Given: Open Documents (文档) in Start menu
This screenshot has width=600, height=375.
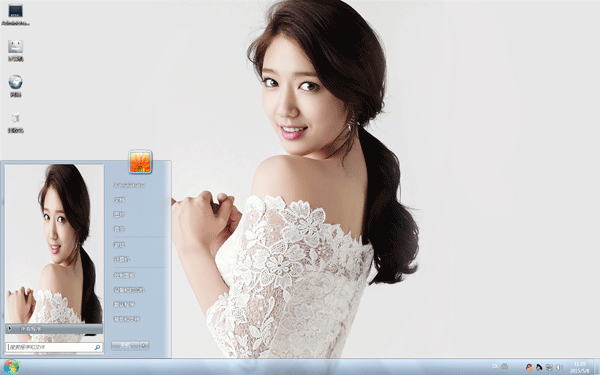Looking at the screenshot, I should [119, 200].
